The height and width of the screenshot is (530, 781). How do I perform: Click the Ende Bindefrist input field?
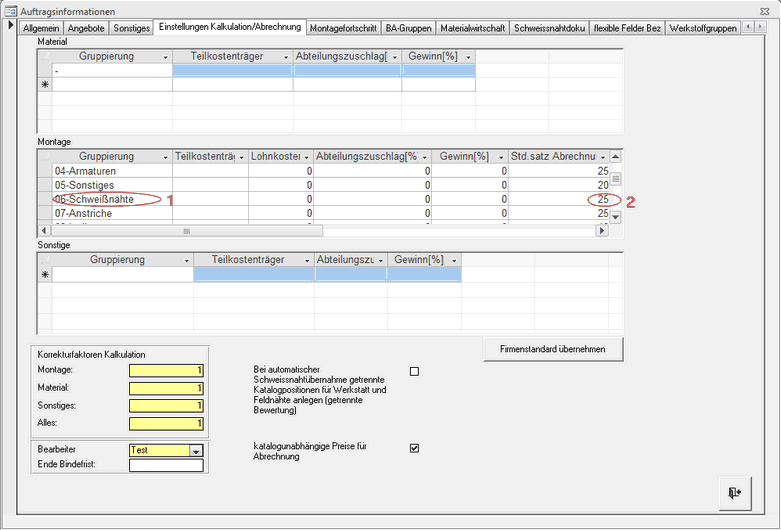click(165, 465)
